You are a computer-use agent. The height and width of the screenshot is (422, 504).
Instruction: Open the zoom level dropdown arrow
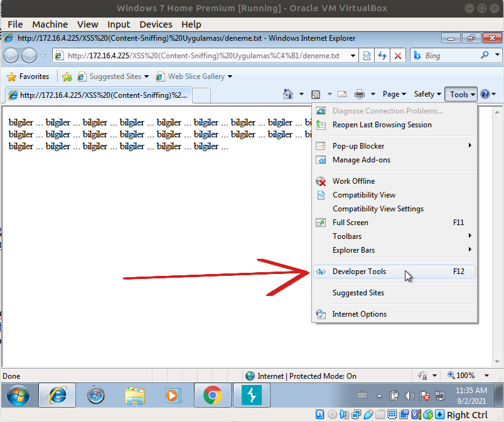point(486,376)
